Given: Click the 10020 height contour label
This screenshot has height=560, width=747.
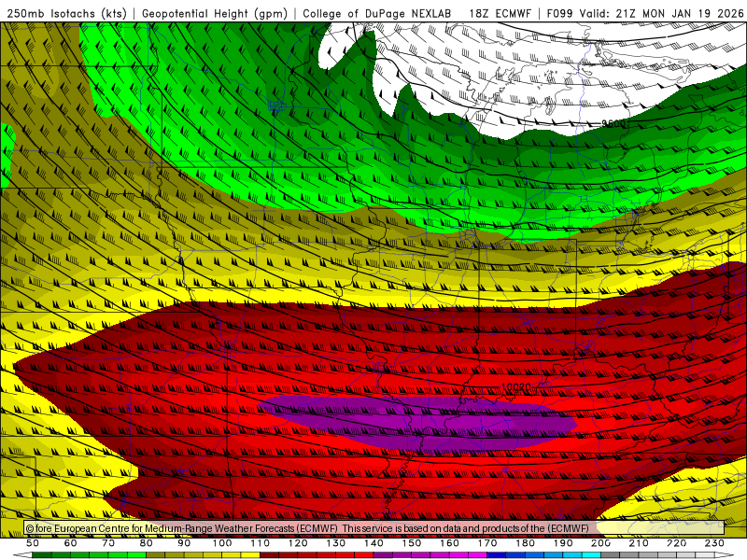Looking at the screenshot, I should 516,387.
